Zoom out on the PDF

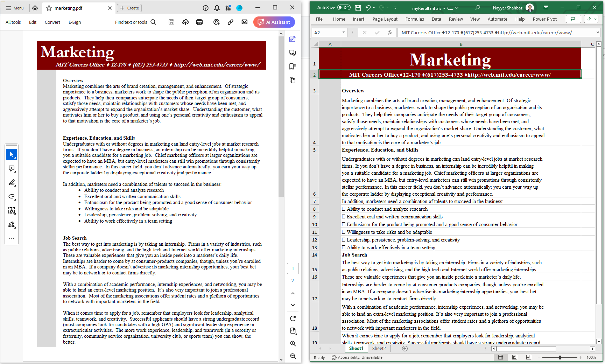(293, 356)
